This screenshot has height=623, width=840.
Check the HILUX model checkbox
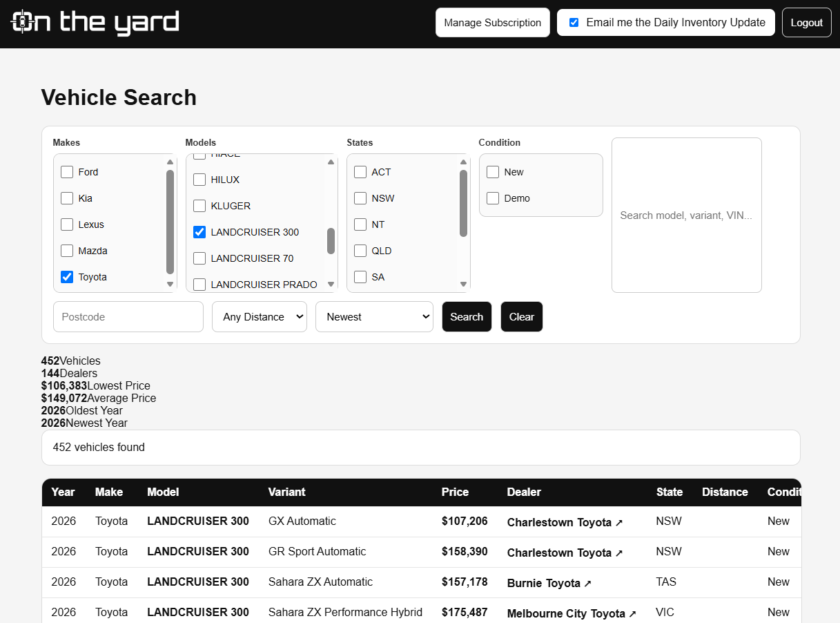[x=199, y=180]
